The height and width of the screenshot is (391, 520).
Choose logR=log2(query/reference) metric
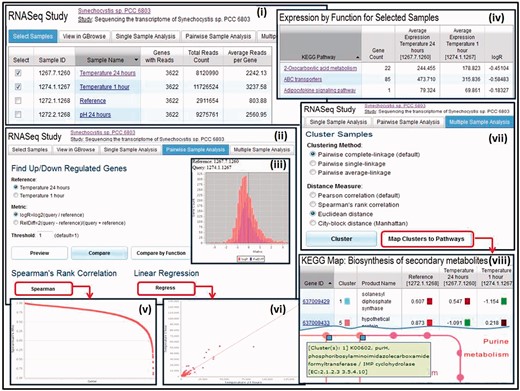15,215
